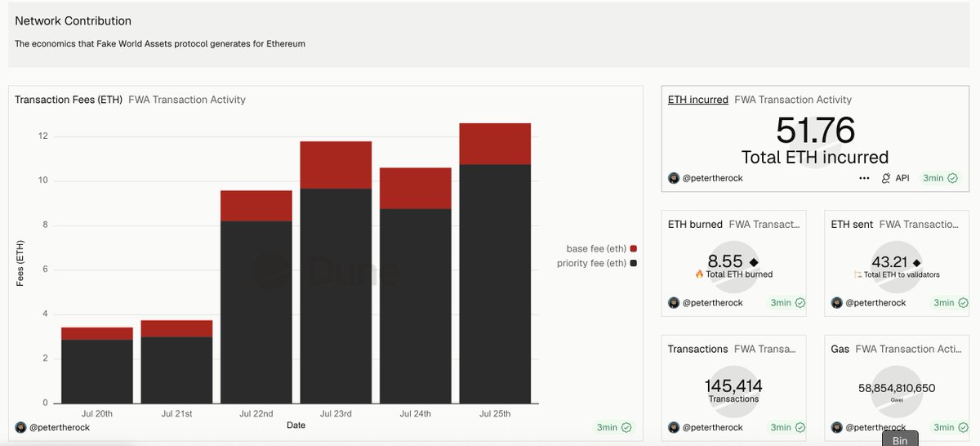Viewport: 980px width, 446px height.
Task: Toggle priority fee (eth) series in legend
Action: (596, 263)
